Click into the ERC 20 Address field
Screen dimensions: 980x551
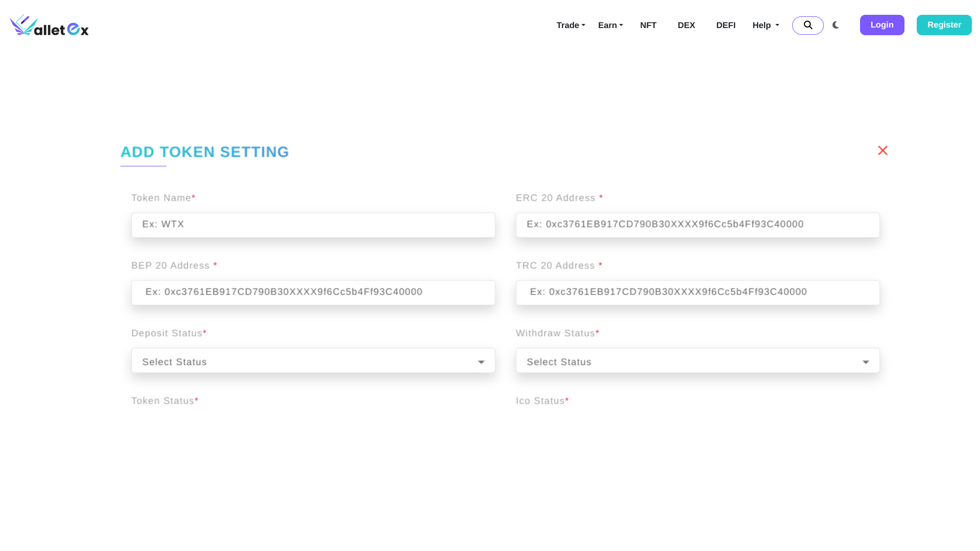(x=698, y=225)
